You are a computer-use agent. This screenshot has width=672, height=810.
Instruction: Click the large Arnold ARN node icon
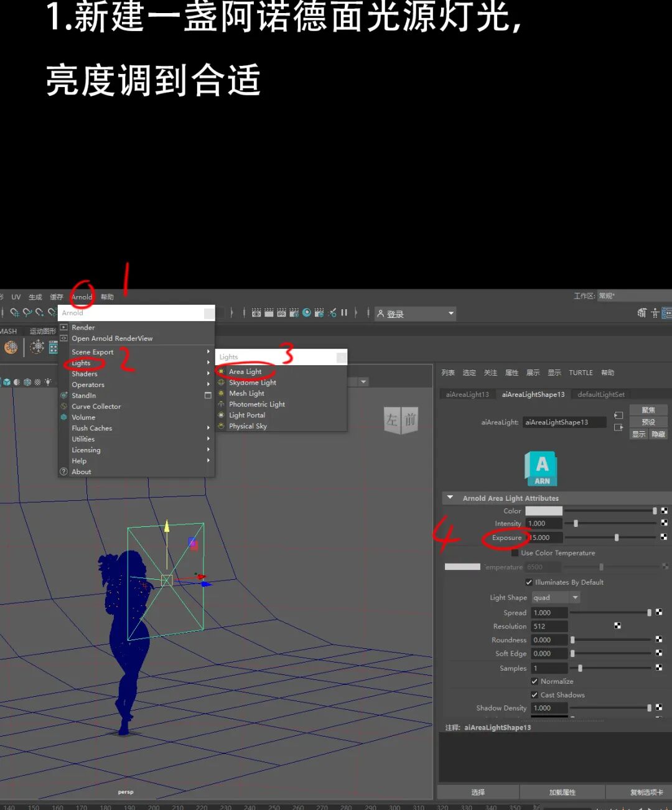click(x=541, y=468)
